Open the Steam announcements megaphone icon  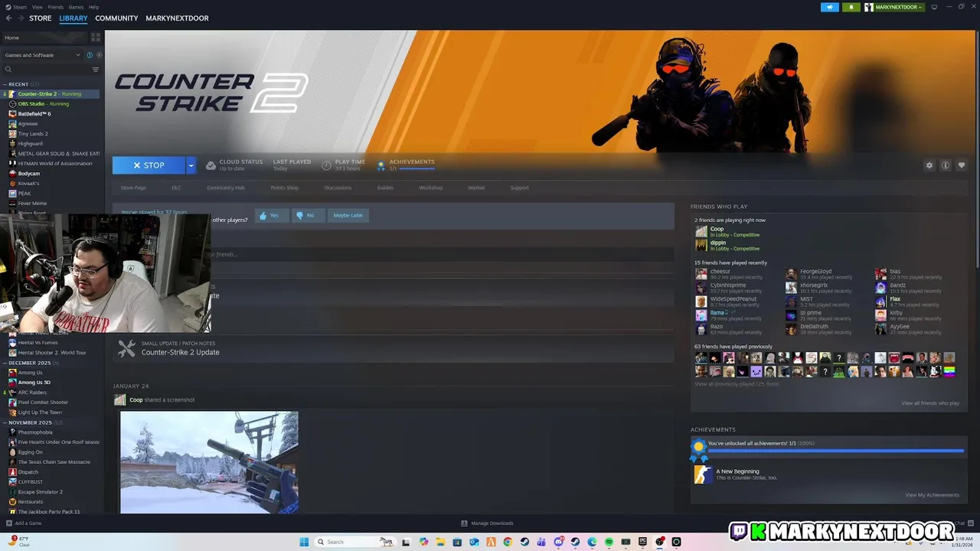pyautogui.click(x=830, y=7)
